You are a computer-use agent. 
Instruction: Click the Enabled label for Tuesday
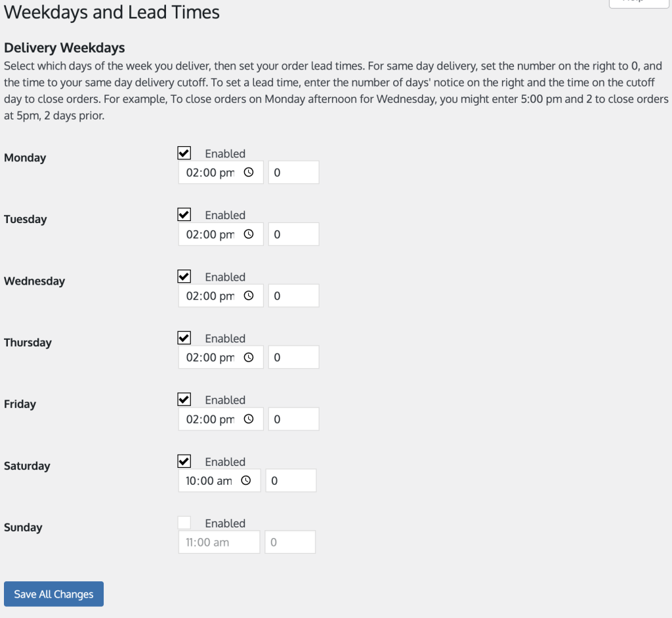pos(225,215)
